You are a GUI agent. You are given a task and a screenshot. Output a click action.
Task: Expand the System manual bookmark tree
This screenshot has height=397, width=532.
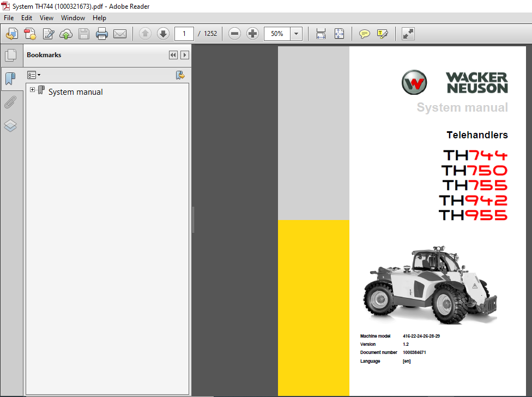point(32,90)
